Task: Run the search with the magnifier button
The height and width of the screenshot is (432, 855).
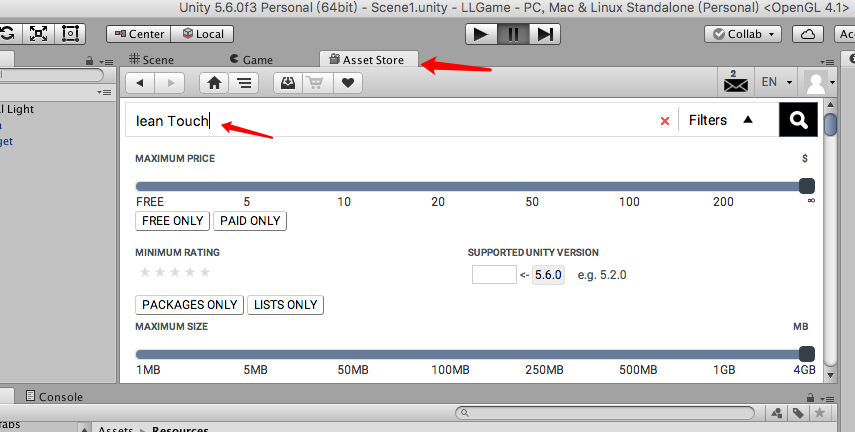Action: 798,119
